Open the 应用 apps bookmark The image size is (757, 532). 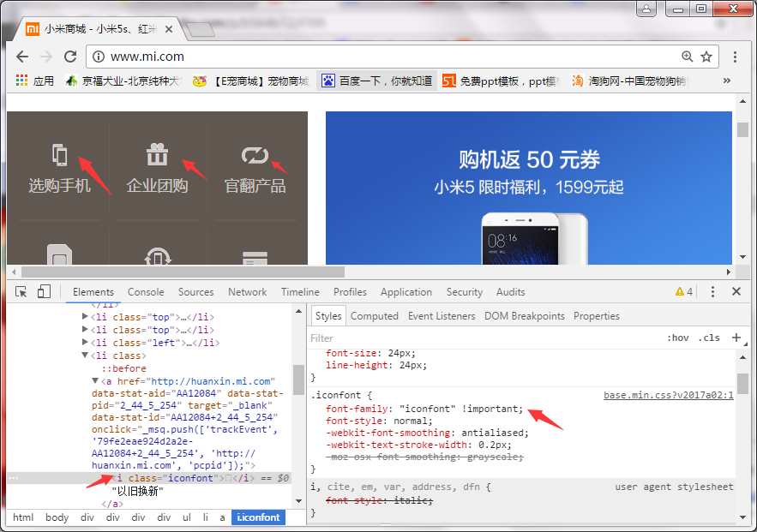35,81
